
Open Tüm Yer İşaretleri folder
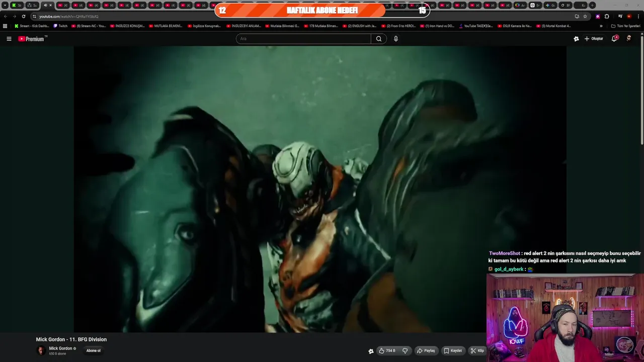[x=625, y=26]
